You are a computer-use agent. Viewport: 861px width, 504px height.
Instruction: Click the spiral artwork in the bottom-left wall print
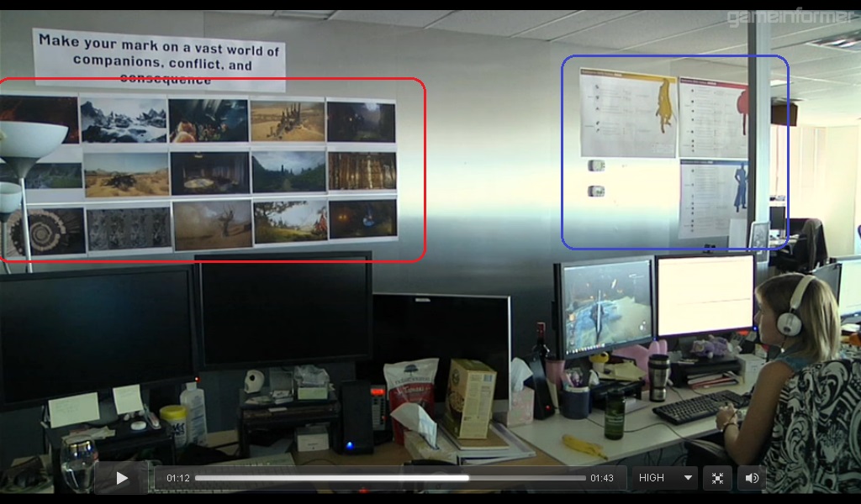[x=46, y=232]
